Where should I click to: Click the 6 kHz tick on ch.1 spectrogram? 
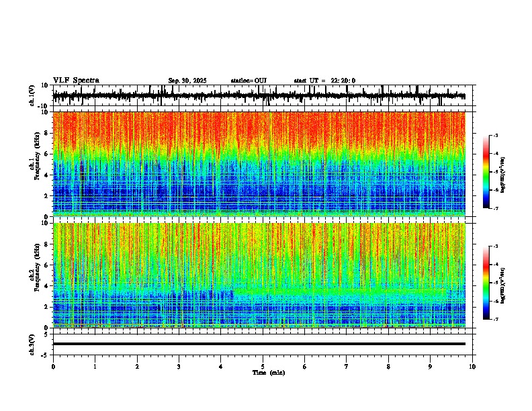[x=47, y=154]
